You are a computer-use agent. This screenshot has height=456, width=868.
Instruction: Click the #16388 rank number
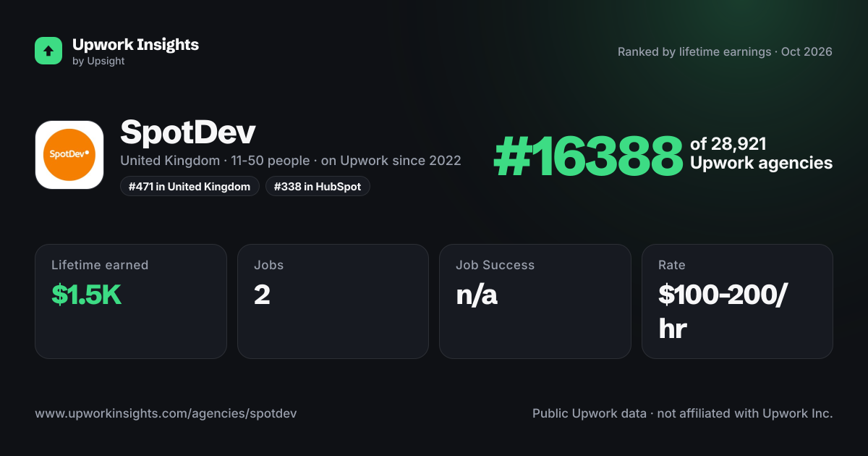588,157
